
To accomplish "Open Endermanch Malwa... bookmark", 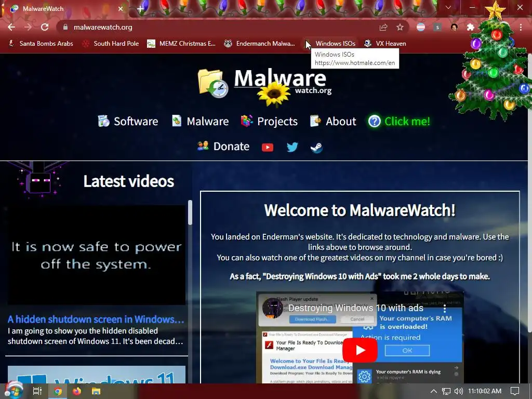I will point(260,44).
